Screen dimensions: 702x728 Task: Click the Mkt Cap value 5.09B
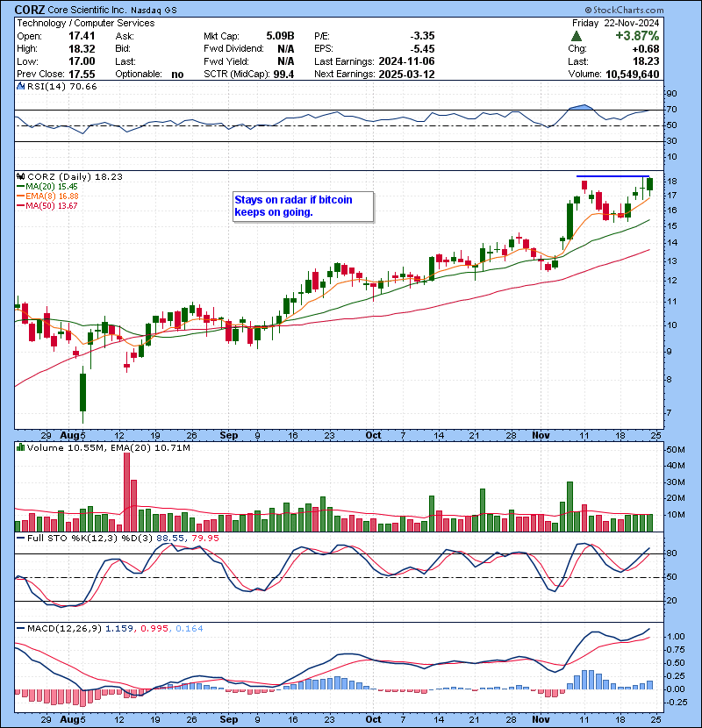tap(280, 36)
